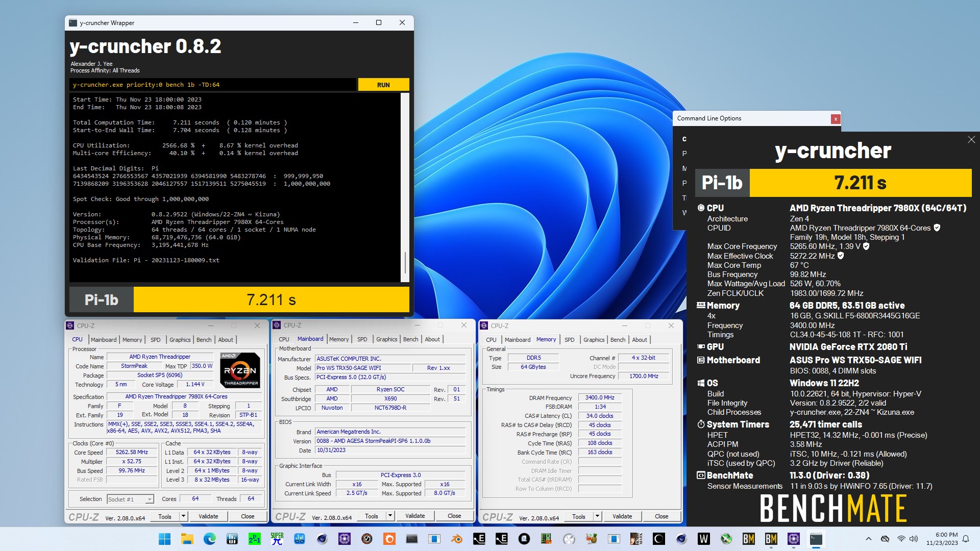Screen dimensions: 980x551
Task: Expand Tools dropdown arrow in CPU-Z CPU window
Action: pyautogui.click(x=183, y=516)
